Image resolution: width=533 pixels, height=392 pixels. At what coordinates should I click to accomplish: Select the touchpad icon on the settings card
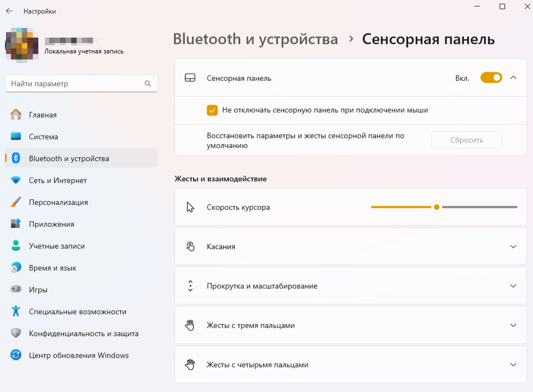190,78
